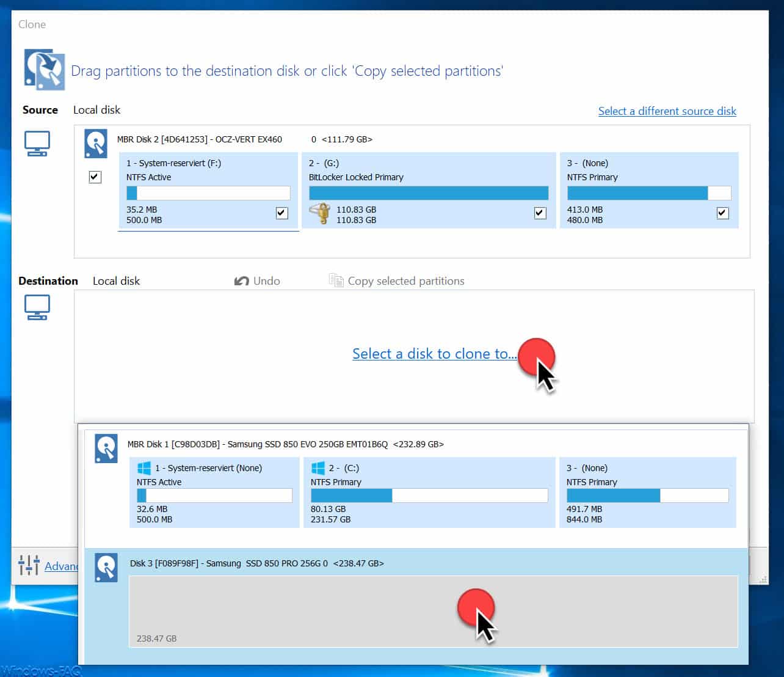784x677 pixels.
Task: Click the Disk 3 hard drive icon
Action: [106, 568]
